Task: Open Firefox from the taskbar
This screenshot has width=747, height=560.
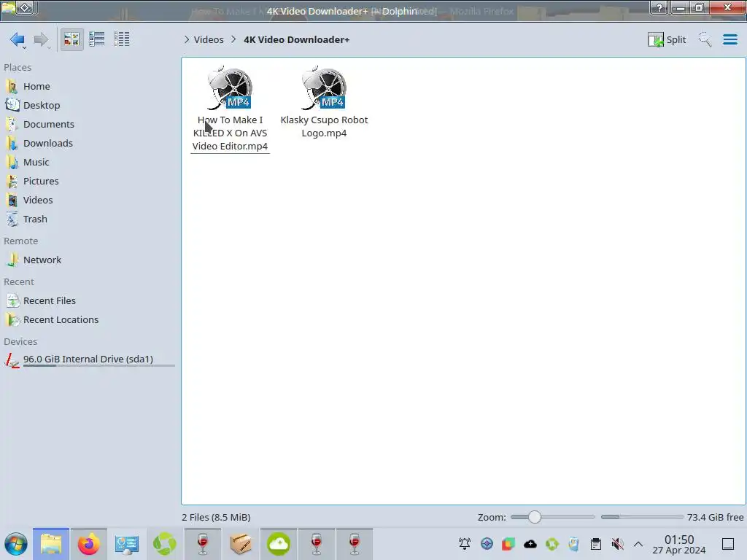Action: (88, 544)
